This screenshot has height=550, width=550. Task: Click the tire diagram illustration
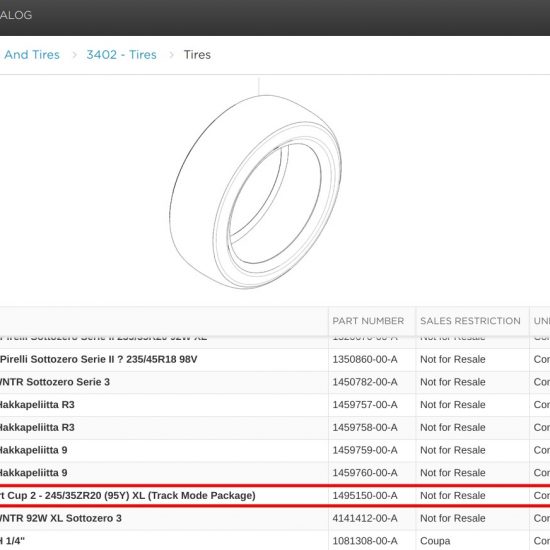[255, 192]
